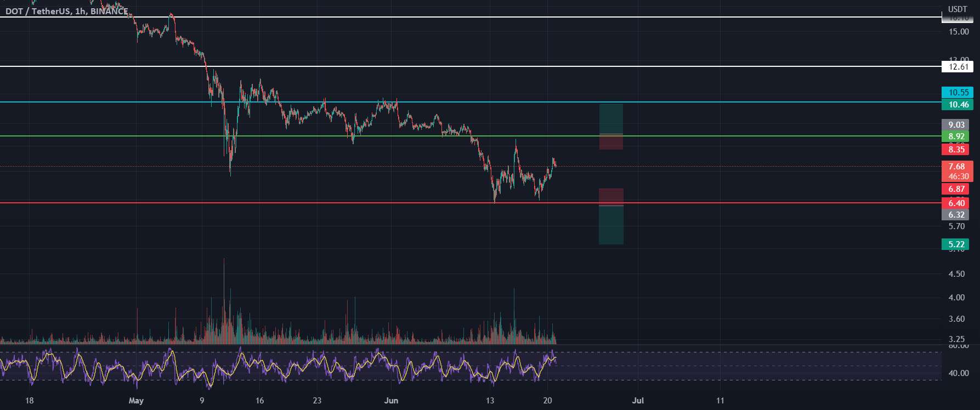Click the gray 6.32 price label

[955, 215]
